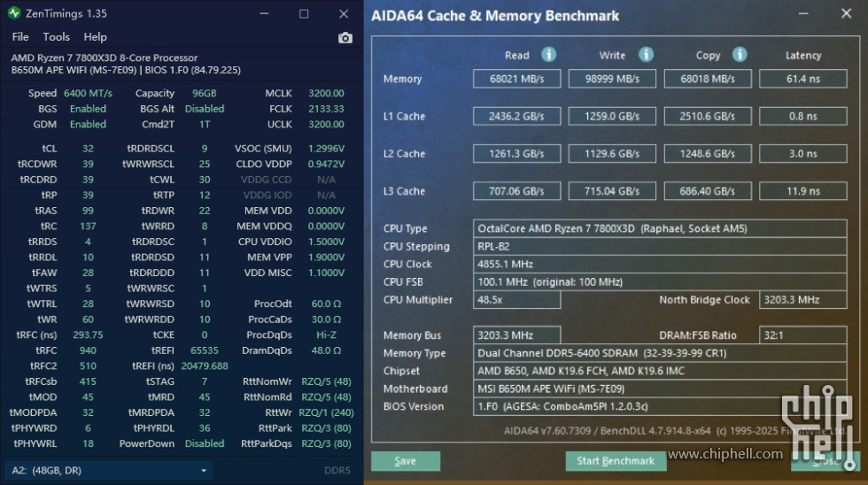Click the Capacity value 96GB
Screen dimensions: 868x485
tap(205, 93)
